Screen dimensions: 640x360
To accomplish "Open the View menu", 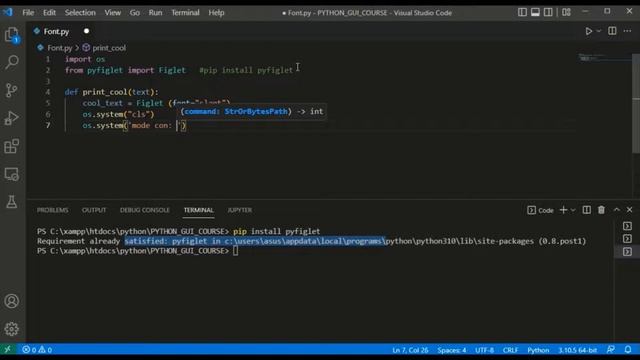I will [112, 13].
